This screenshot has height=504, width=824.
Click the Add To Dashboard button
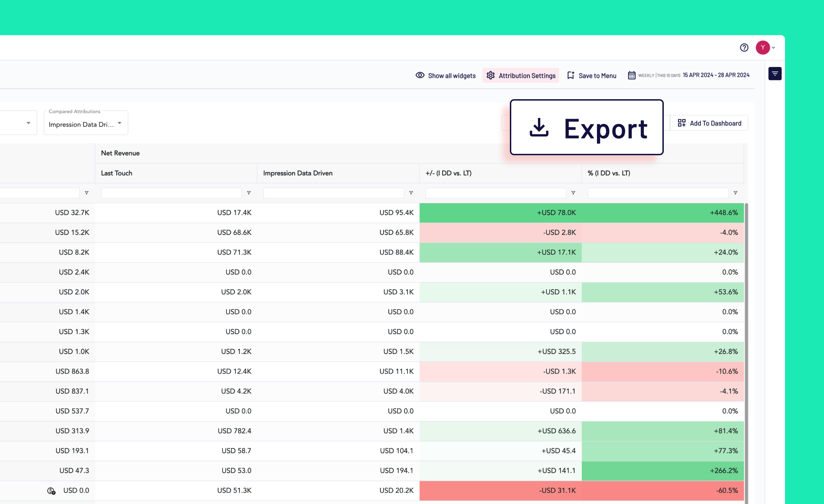click(709, 123)
